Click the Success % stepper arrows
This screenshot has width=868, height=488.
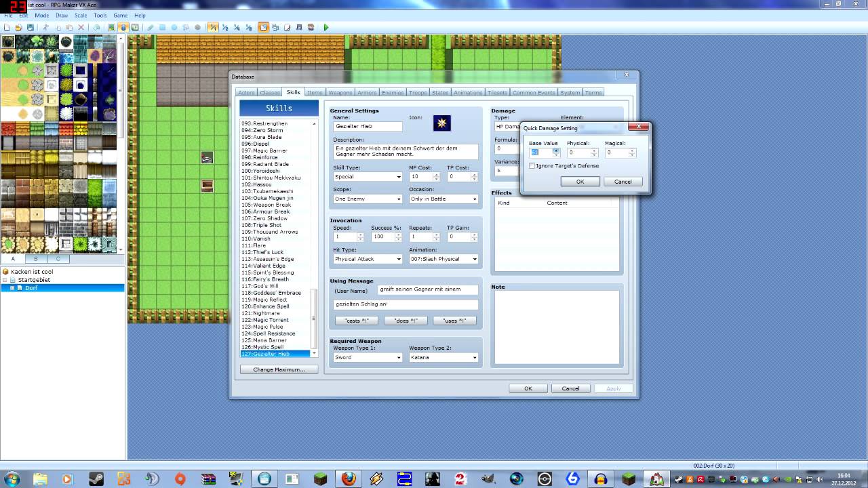click(x=399, y=237)
